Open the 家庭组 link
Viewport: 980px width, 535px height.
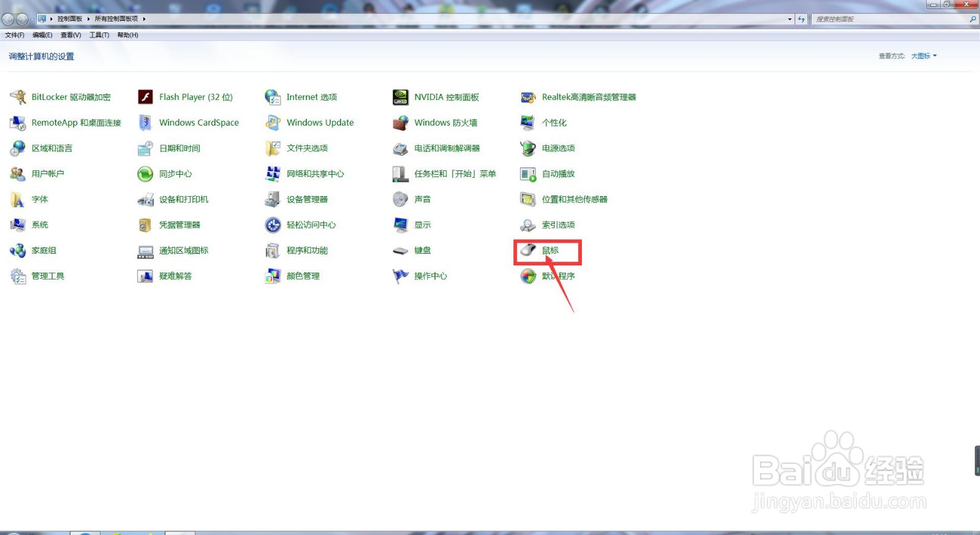(x=44, y=251)
